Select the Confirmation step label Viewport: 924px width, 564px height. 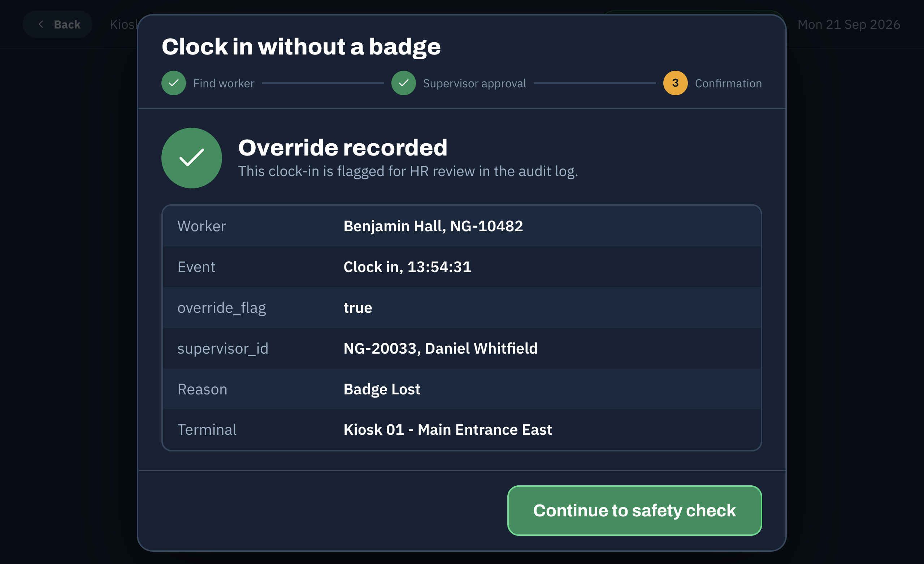click(728, 83)
